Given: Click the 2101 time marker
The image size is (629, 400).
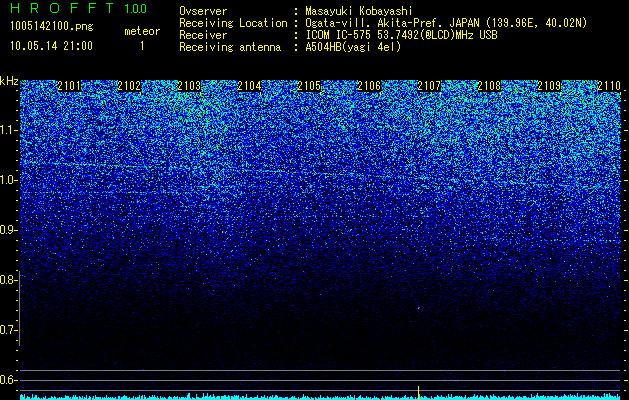Looking at the screenshot, I should pyautogui.click(x=69, y=86).
